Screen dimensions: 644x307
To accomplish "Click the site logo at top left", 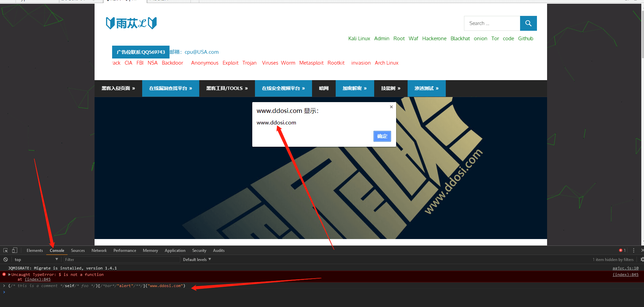I will pos(131,23).
